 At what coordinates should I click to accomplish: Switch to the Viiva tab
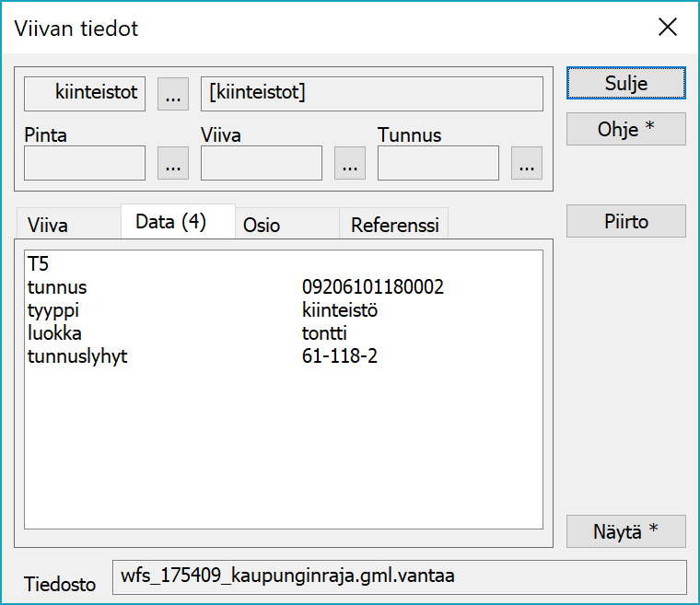coord(48,226)
